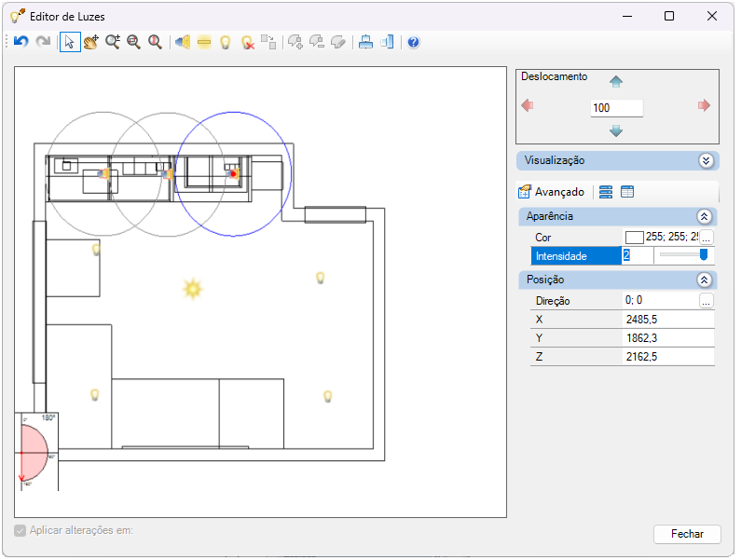Viewport: 741px width, 560px height.
Task: Add a new light bulb point light
Action: 226,42
